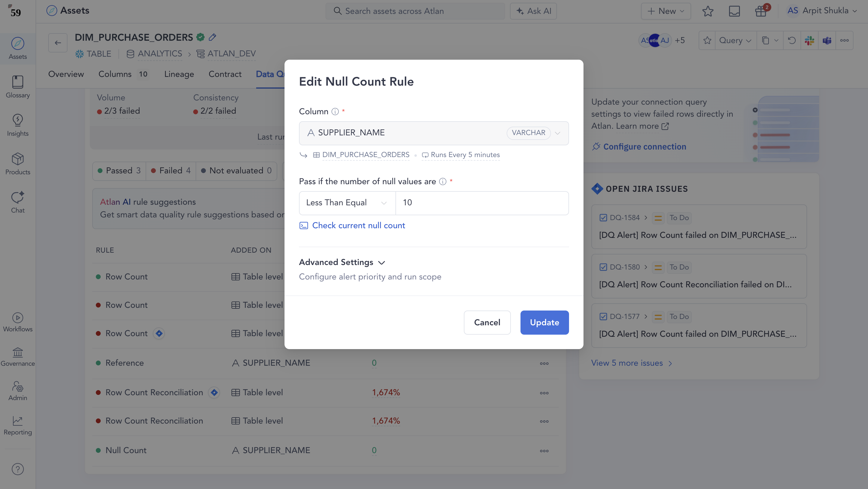Share asset via the Microsoft Teams icon
Viewport: 868px width, 489px height.
coord(827,40)
